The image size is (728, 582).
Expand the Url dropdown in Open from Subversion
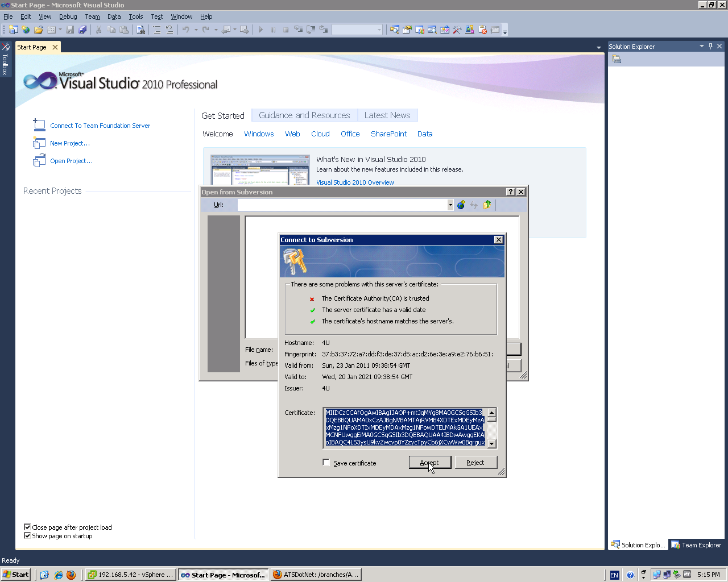[x=450, y=205]
